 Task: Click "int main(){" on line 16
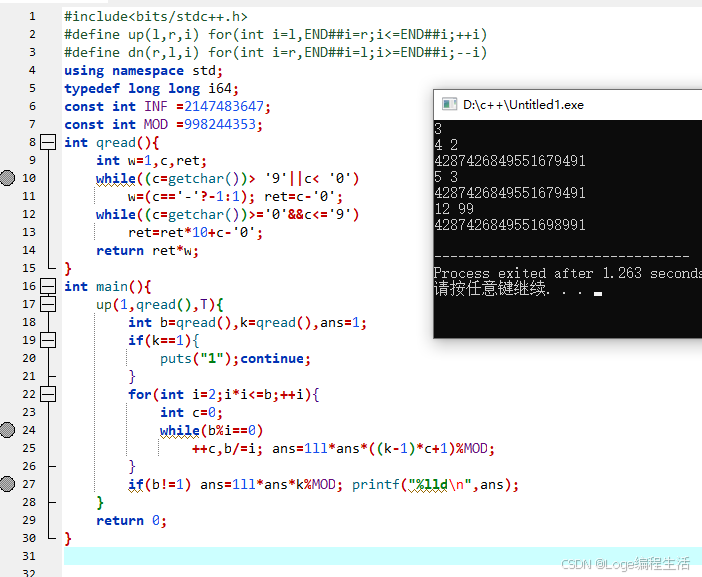click(x=107, y=286)
